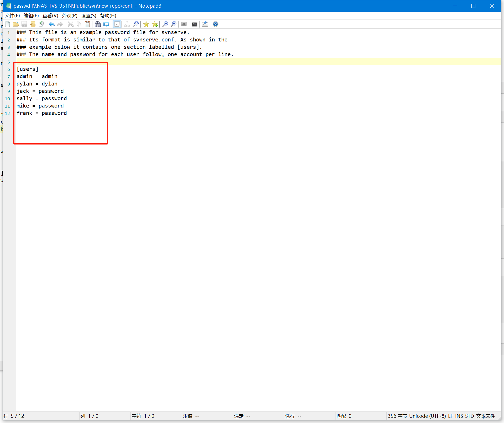This screenshot has height=423, width=504.
Task: Click the Replace icon
Action: (106, 24)
